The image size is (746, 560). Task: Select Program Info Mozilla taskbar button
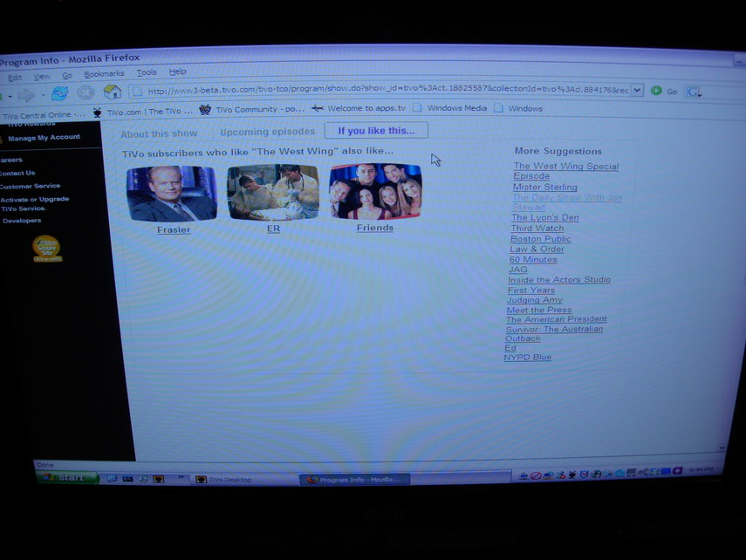(355, 480)
